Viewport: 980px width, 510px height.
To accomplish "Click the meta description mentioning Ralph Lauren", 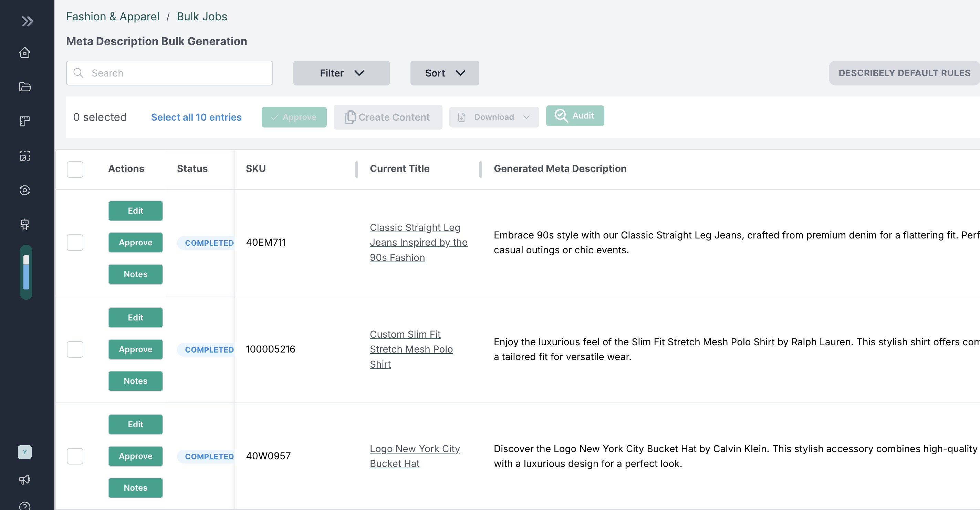I will point(737,349).
